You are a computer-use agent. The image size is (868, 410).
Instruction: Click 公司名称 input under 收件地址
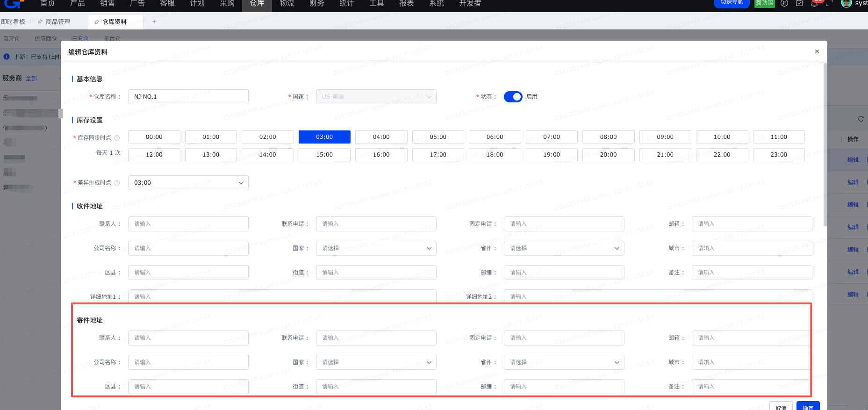pos(188,248)
